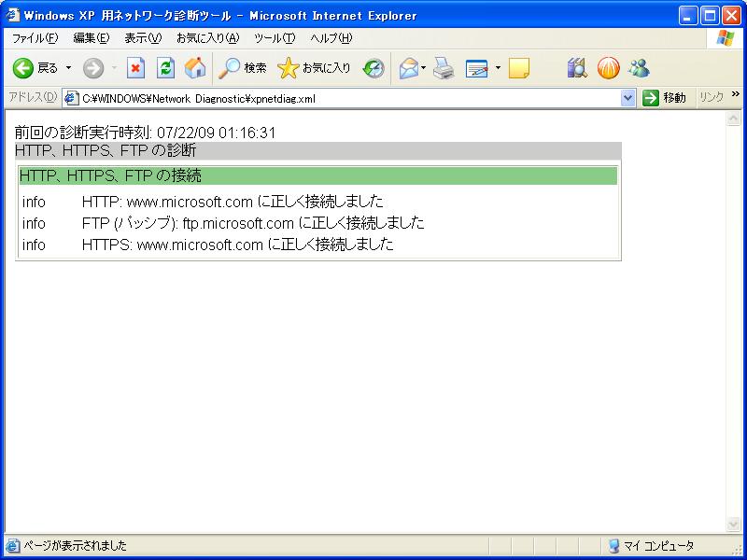This screenshot has width=747, height=560.
Task: Click the green 'HTTP、HTTPS、FTP の接続' header
Action: tap(318, 175)
